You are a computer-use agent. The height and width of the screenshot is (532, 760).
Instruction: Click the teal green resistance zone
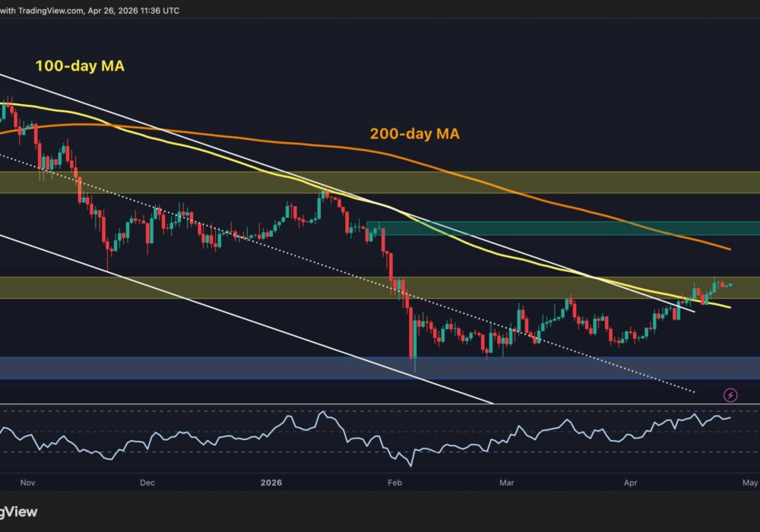(562, 228)
